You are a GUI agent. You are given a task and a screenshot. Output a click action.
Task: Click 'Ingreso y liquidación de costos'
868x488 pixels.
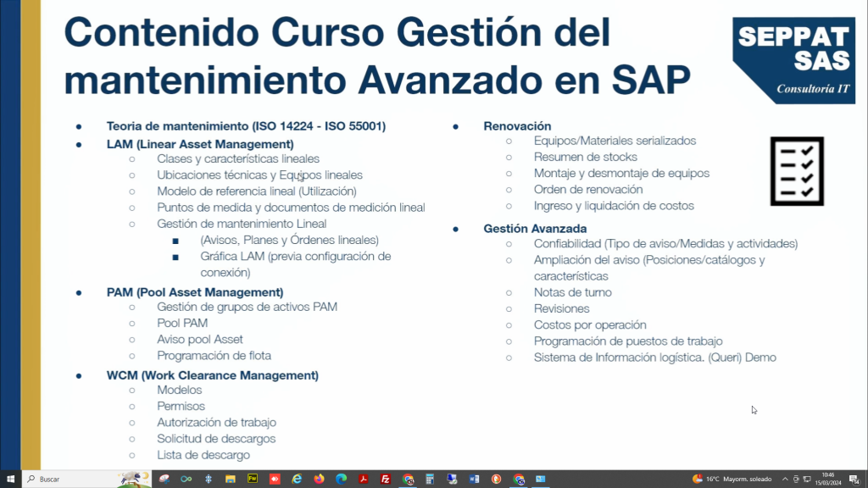(614, 206)
